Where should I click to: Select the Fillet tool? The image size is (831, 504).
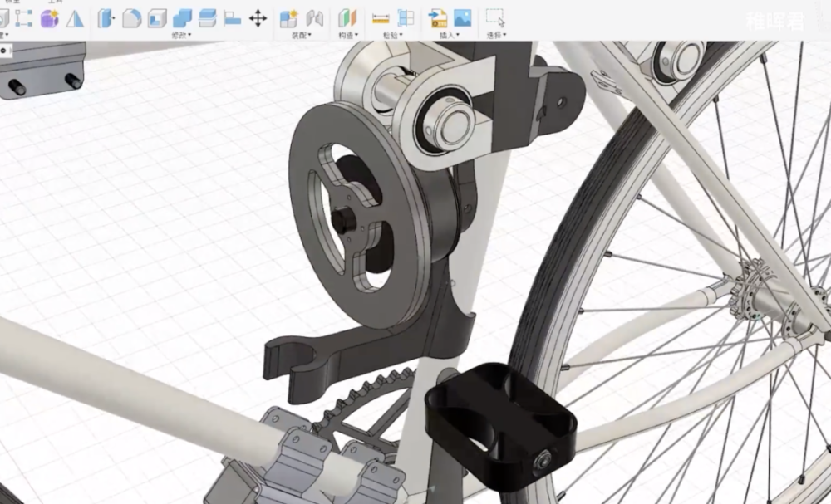click(131, 18)
